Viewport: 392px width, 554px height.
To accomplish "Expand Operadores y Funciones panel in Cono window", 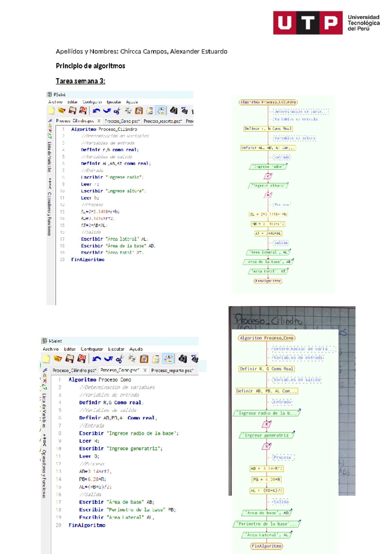I will (44, 473).
